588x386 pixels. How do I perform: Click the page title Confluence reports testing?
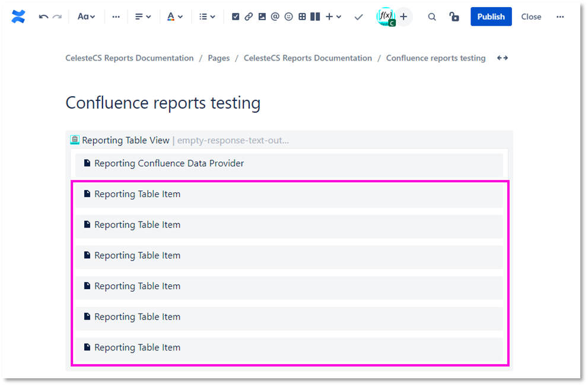[x=163, y=103]
